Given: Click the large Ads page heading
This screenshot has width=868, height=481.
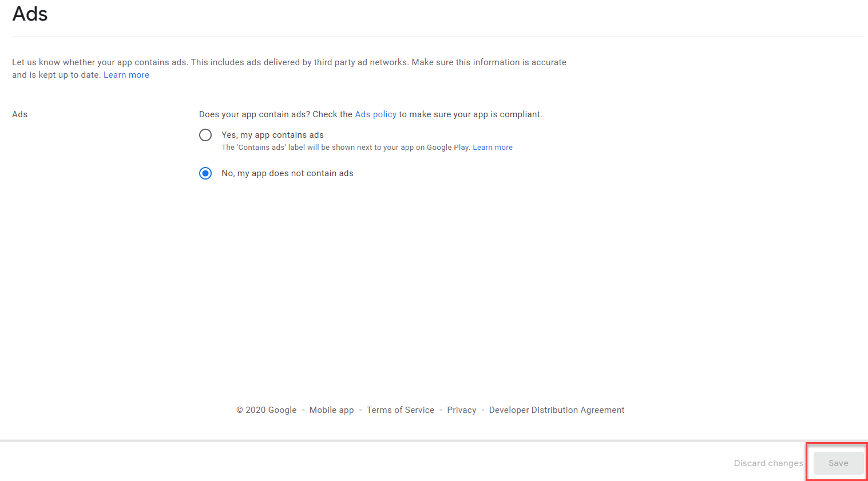Looking at the screenshot, I should 30,14.
